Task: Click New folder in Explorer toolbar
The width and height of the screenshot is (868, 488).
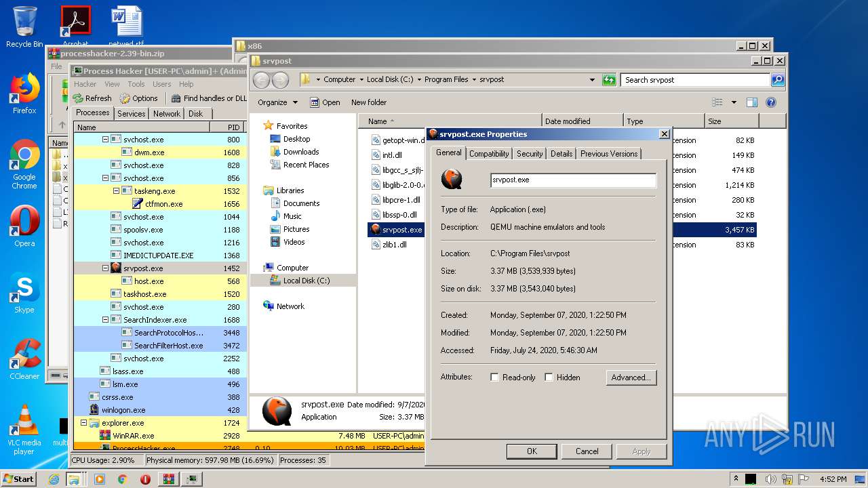Action: (x=369, y=102)
